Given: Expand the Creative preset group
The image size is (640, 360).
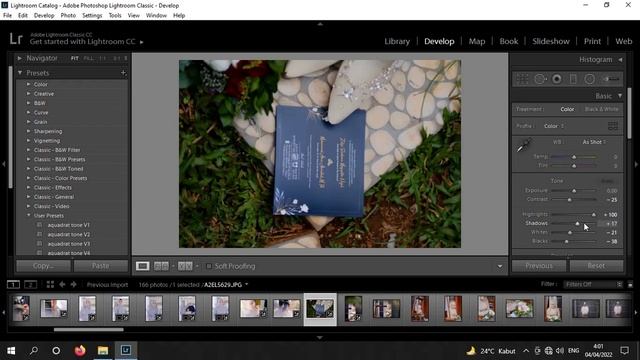Looking at the screenshot, I should click(29, 93).
